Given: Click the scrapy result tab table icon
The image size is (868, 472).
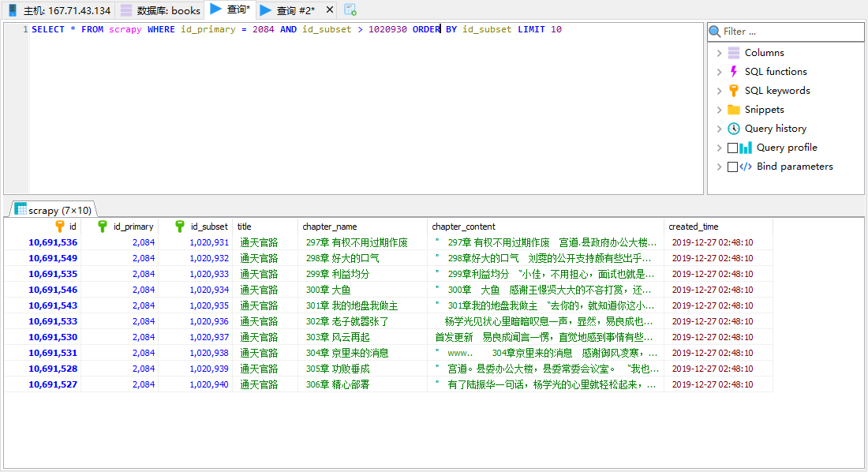Looking at the screenshot, I should click(x=21, y=209).
